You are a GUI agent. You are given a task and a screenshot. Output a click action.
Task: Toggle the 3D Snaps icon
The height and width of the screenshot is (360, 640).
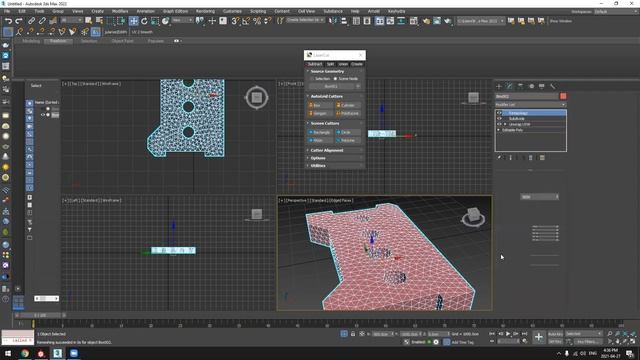235,21
